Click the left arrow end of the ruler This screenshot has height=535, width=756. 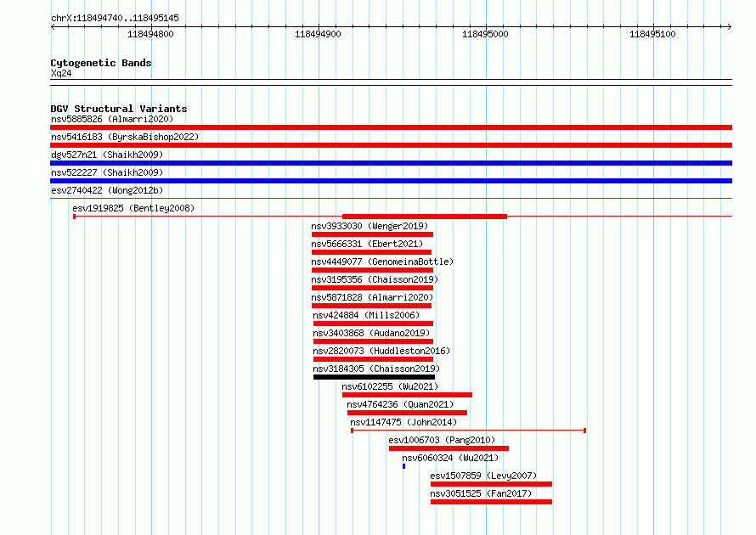pos(53,27)
